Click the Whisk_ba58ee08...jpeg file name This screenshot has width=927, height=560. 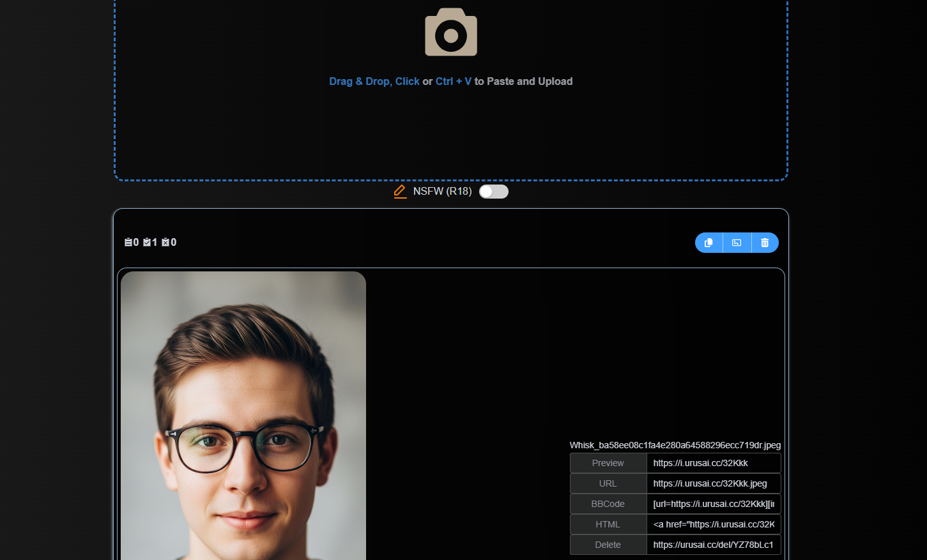(675, 445)
